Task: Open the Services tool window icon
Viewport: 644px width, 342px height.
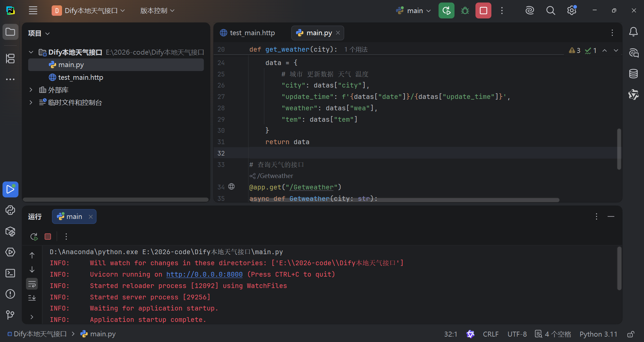Action: pyautogui.click(x=10, y=252)
